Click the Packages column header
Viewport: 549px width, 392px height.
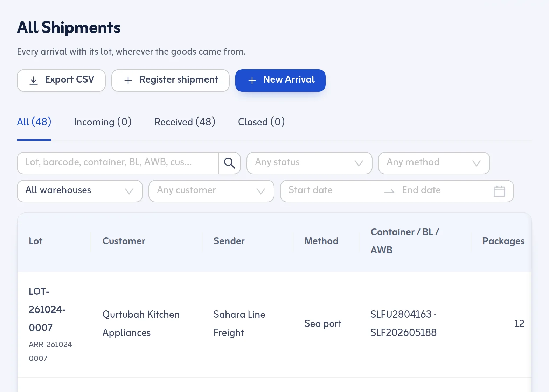(503, 241)
